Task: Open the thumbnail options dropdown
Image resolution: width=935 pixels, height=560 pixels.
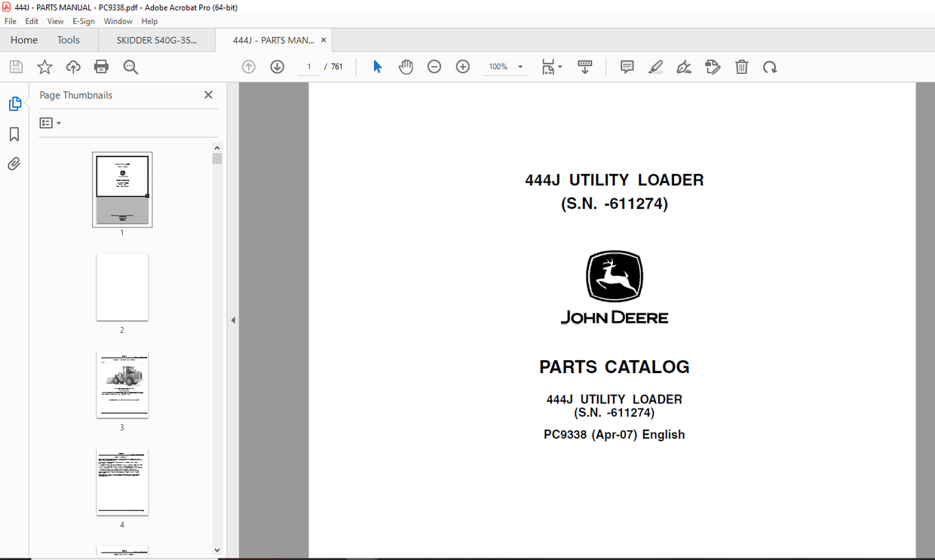Action: pos(50,122)
